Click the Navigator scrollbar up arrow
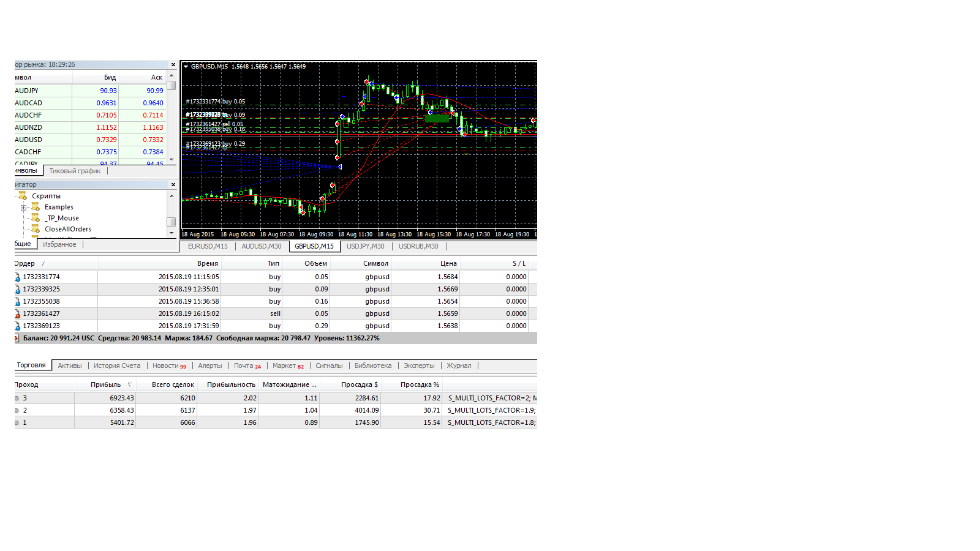Viewport: 980px width, 551px height. tap(171, 196)
